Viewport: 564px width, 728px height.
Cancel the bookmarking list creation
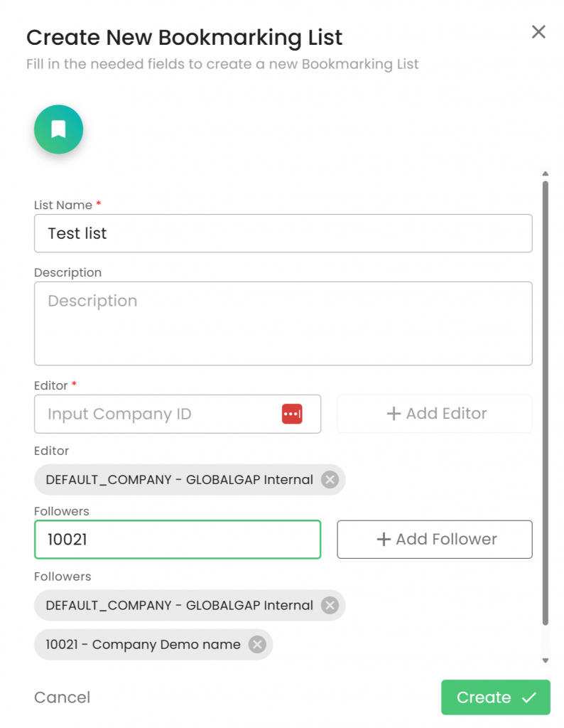[x=63, y=697]
